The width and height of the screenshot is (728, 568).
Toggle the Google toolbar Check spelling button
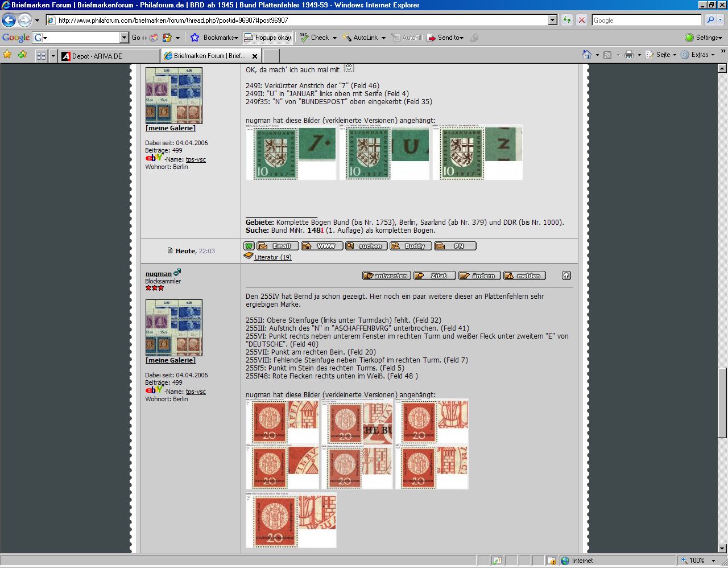[x=315, y=38]
